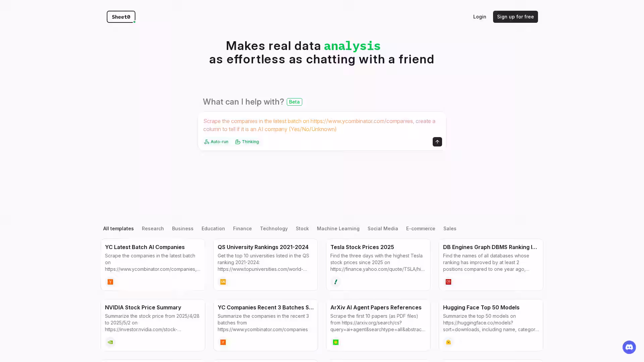Click the arXiv icon on AI Agent Papers card
This screenshot has width=644, height=362.
[x=336, y=342]
